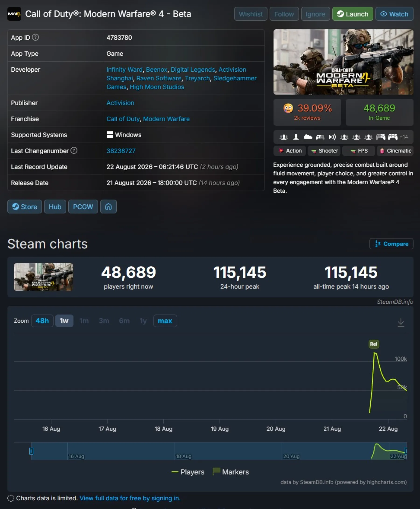Open Raven Software developer link

159,78
